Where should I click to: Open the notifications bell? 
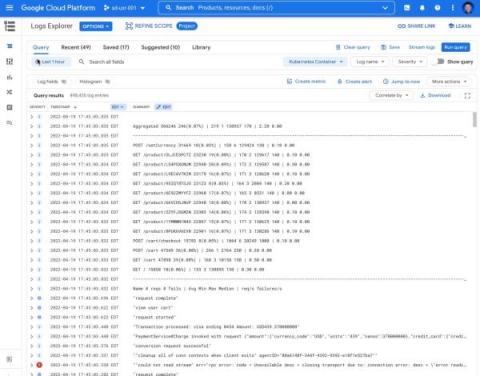pos(422,8)
